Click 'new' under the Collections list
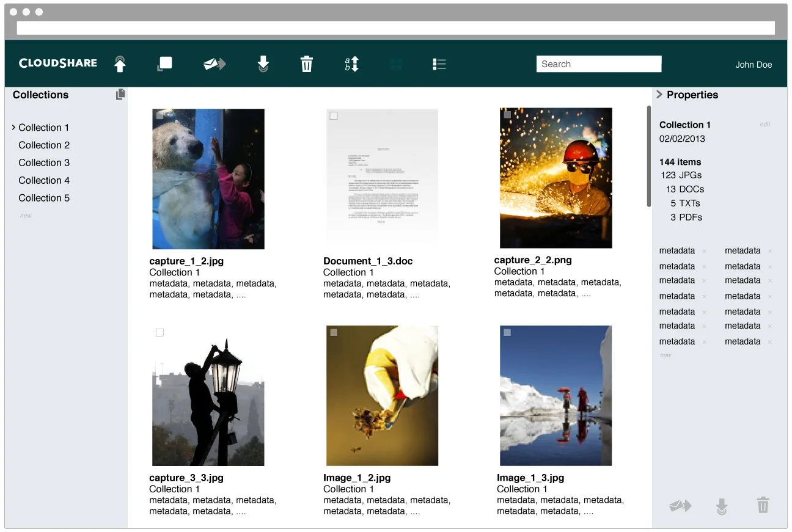Image resolution: width=792 pixels, height=532 pixels. (26, 216)
